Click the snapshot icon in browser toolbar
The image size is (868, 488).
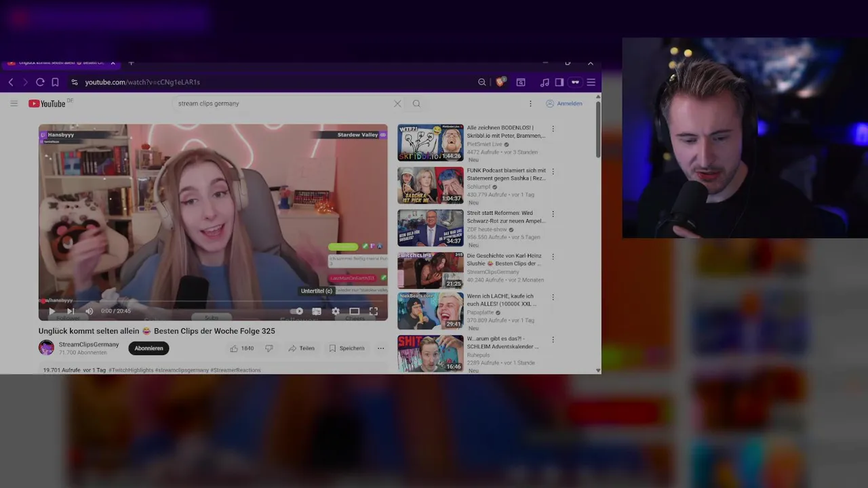(x=521, y=82)
